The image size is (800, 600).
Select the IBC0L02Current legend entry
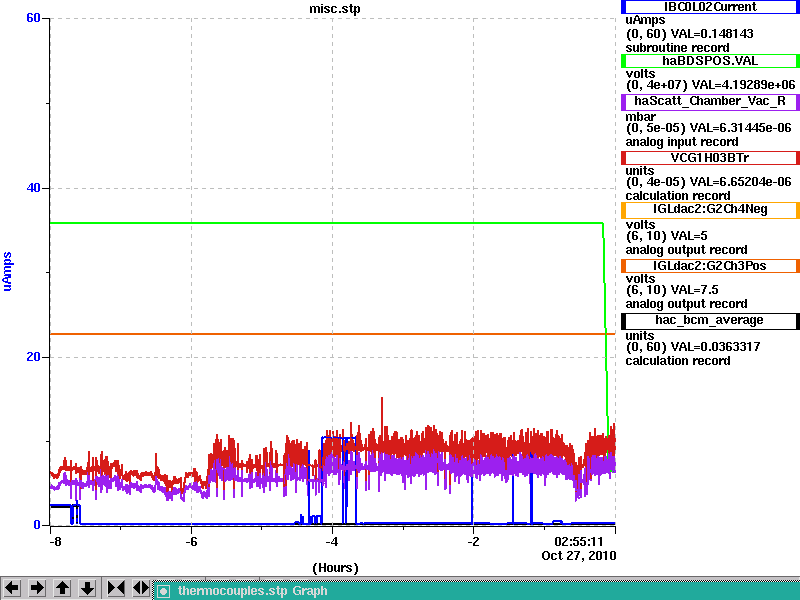[x=710, y=7]
